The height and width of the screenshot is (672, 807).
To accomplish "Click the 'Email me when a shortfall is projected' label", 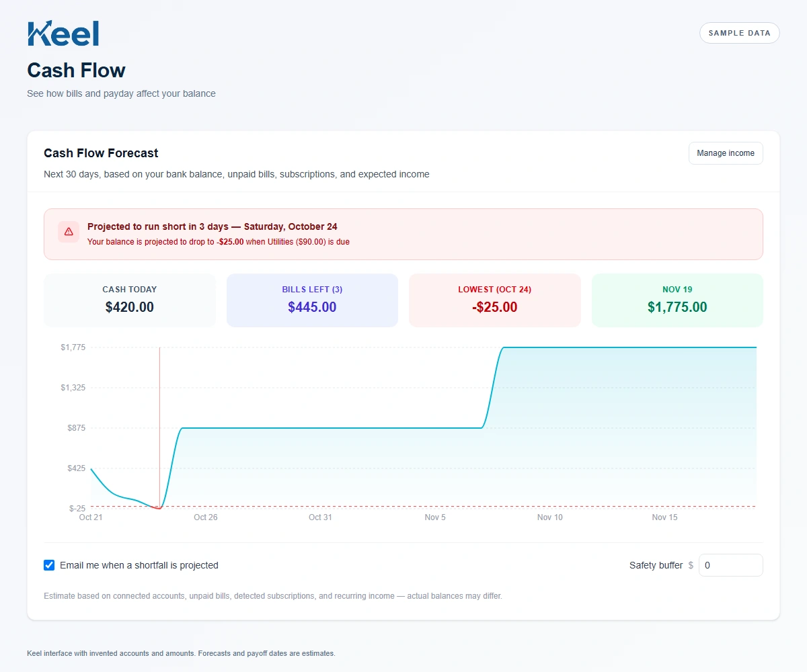I will pos(139,565).
